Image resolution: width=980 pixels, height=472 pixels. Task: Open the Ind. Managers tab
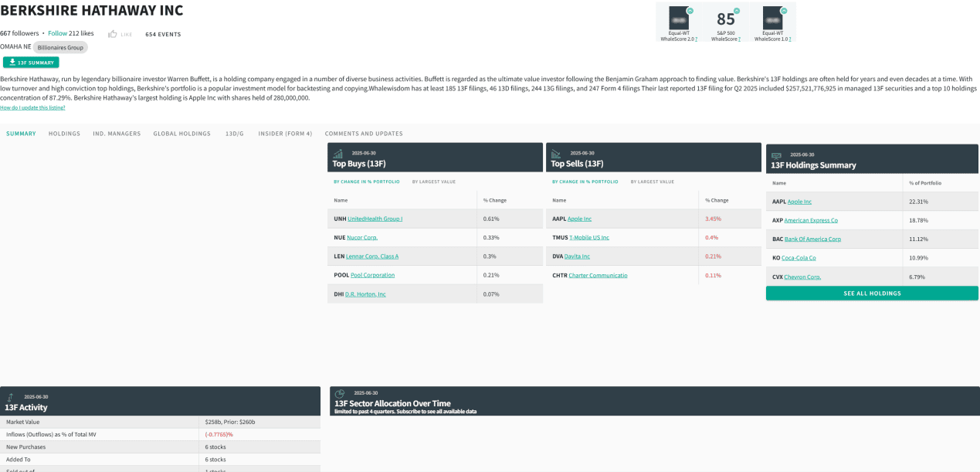click(x=117, y=134)
